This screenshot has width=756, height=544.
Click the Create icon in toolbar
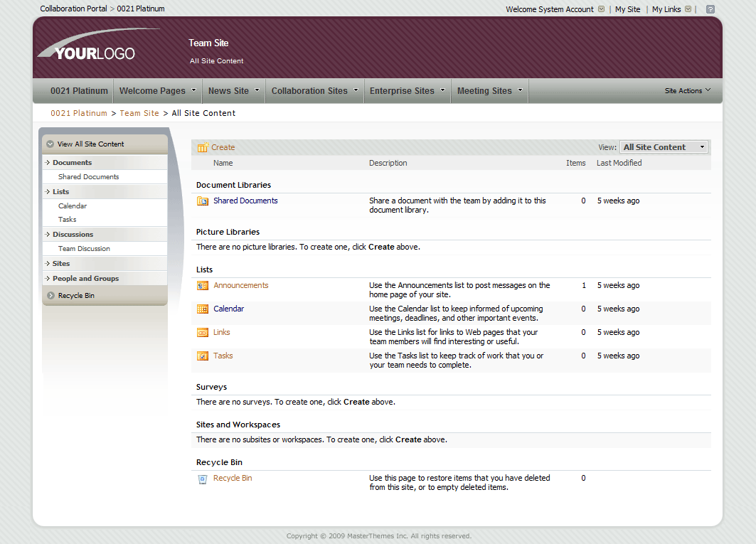pos(203,148)
